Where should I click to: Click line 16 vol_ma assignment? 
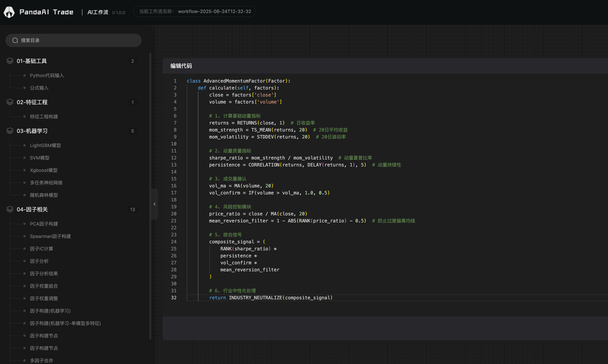pos(241,186)
